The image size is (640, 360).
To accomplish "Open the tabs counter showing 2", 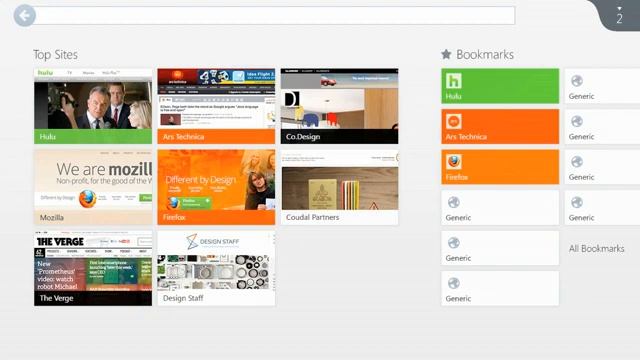I will click(x=619, y=17).
